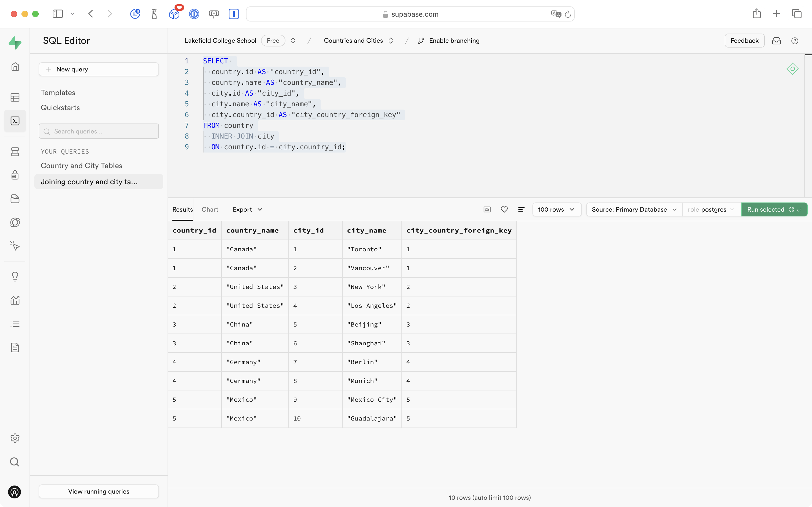The image size is (812, 507).
Task: Open the keyboard shortcuts icon in results toolbar
Action: tap(487, 209)
